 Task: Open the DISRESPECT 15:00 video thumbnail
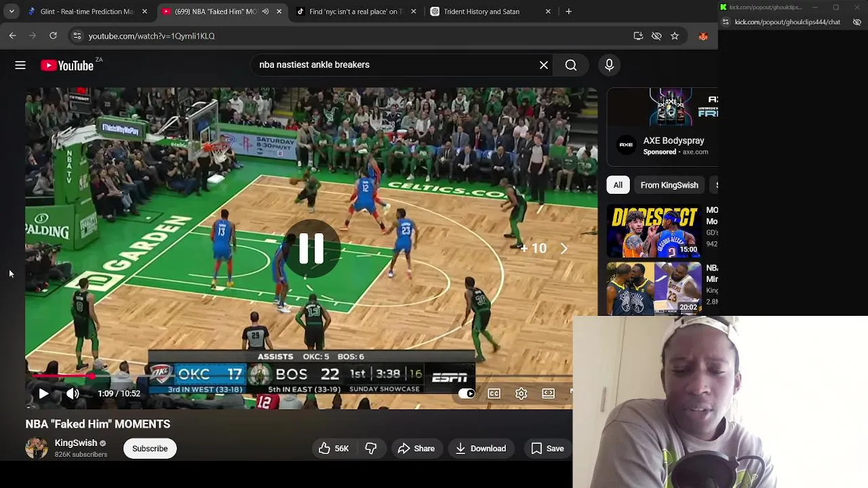coord(654,230)
